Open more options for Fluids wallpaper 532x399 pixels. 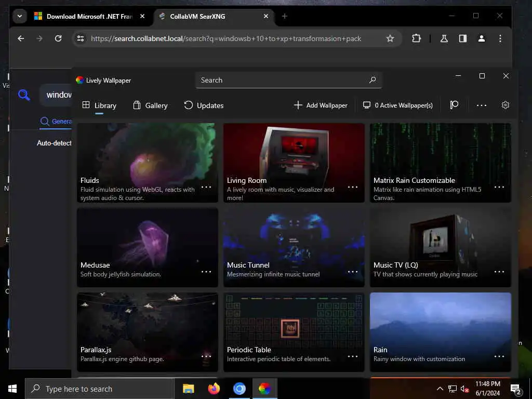coord(206,187)
